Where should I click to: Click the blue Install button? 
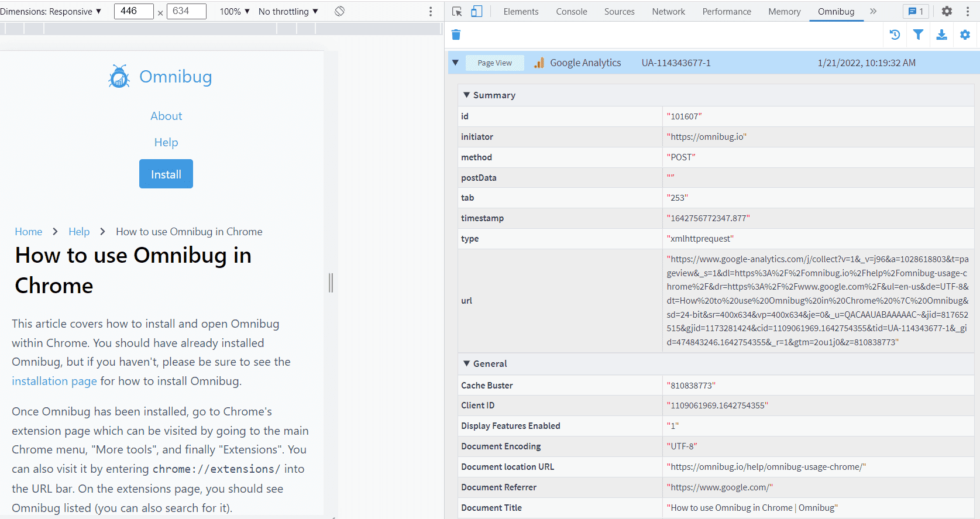click(166, 174)
